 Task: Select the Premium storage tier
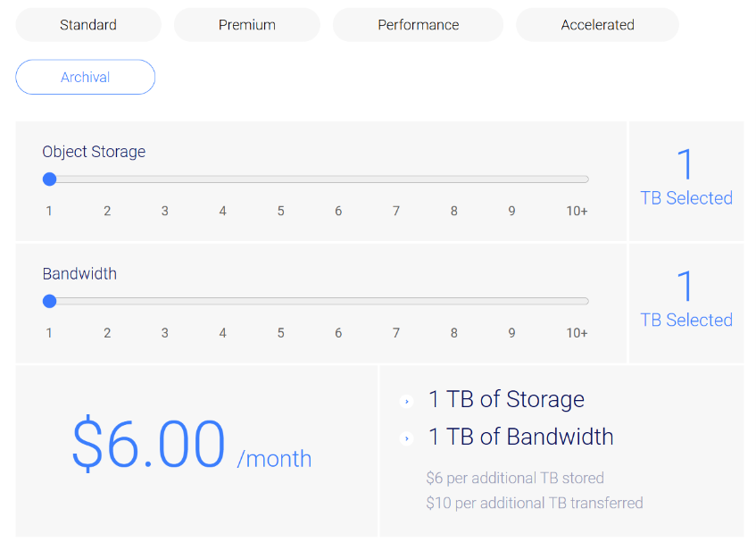point(247,25)
